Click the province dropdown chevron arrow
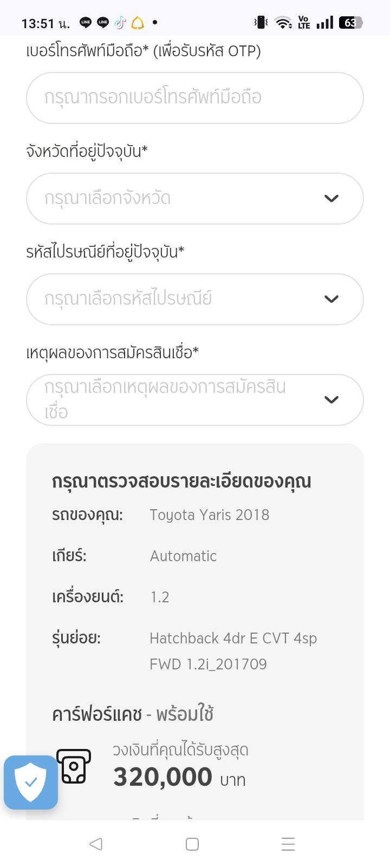The image size is (390, 868). [x=331, y=199]
